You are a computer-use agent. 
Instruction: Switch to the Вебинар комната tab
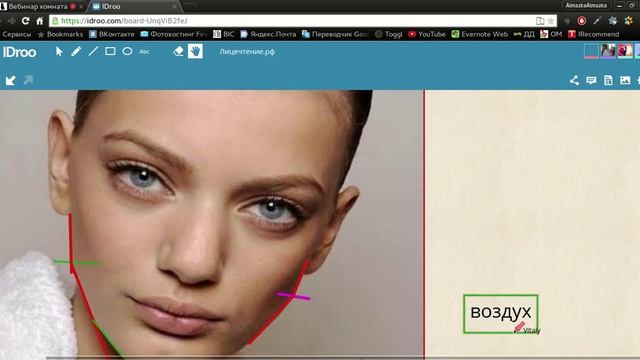click(x=38, y=7)
